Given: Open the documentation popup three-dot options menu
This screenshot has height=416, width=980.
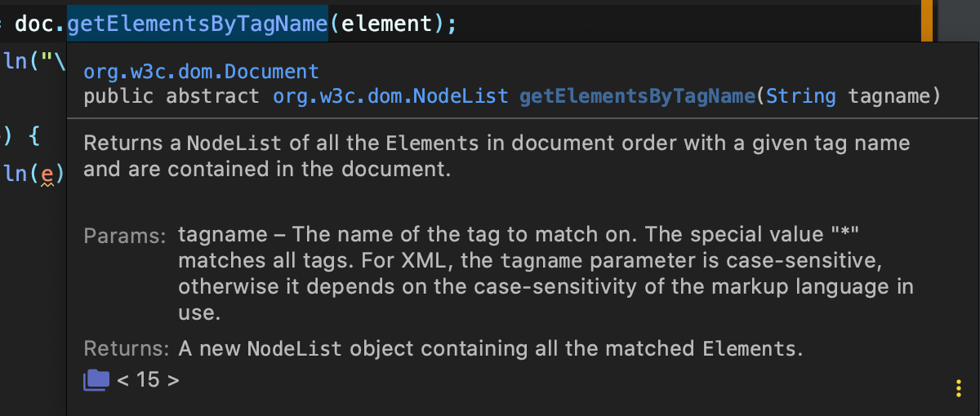Looking at the screenshot, I should tap(958, 388).
